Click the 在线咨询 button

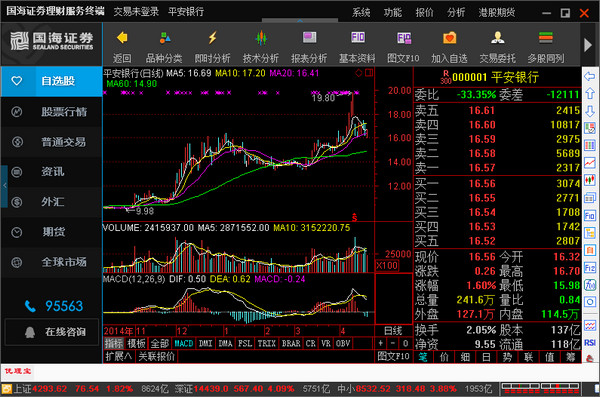pyautogui.click(x=52, y=332)
